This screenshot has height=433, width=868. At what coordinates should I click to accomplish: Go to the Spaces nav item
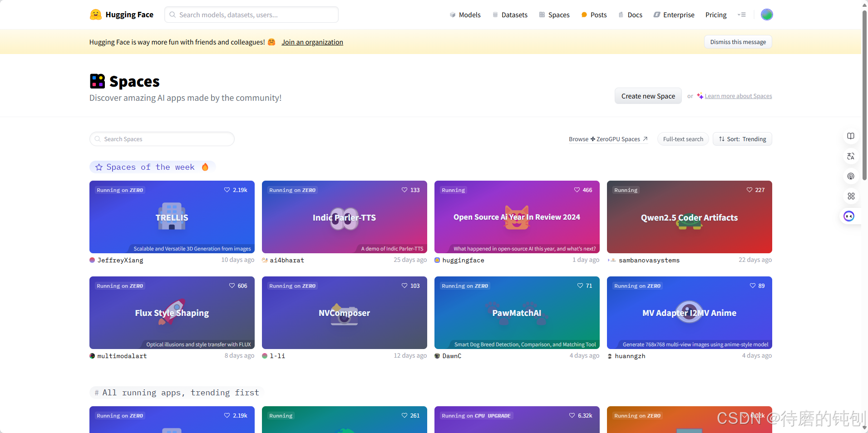pos(554,15)
